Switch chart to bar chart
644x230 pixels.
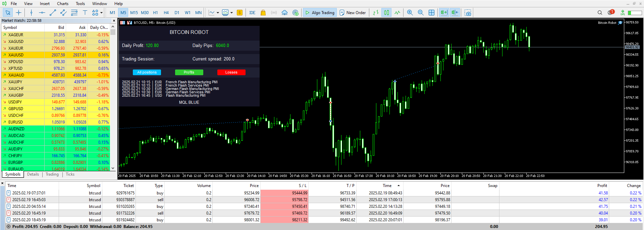coord(376,13)
